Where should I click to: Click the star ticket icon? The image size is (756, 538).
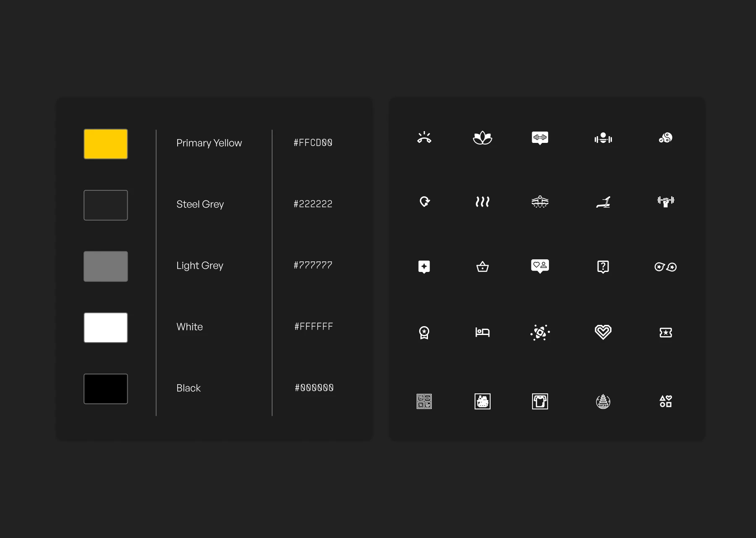(666, 332)
